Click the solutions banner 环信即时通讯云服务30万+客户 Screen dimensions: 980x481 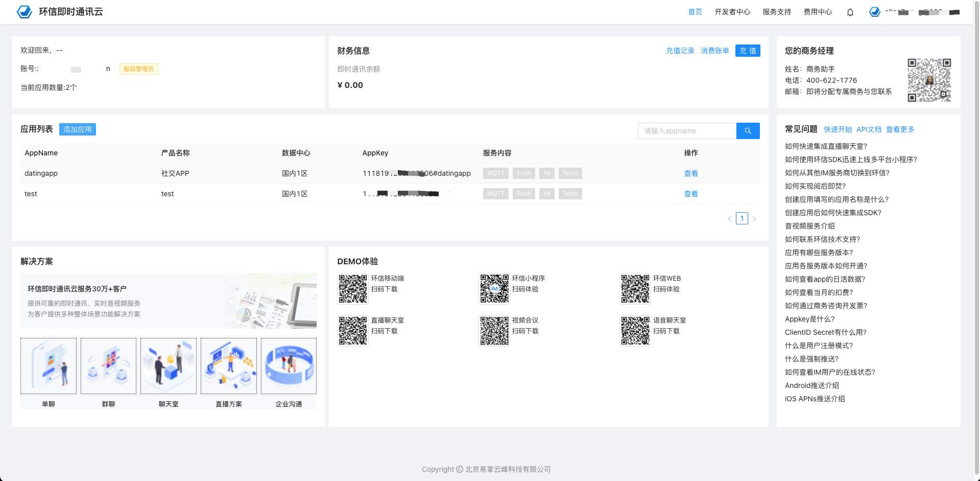point(169,301)
